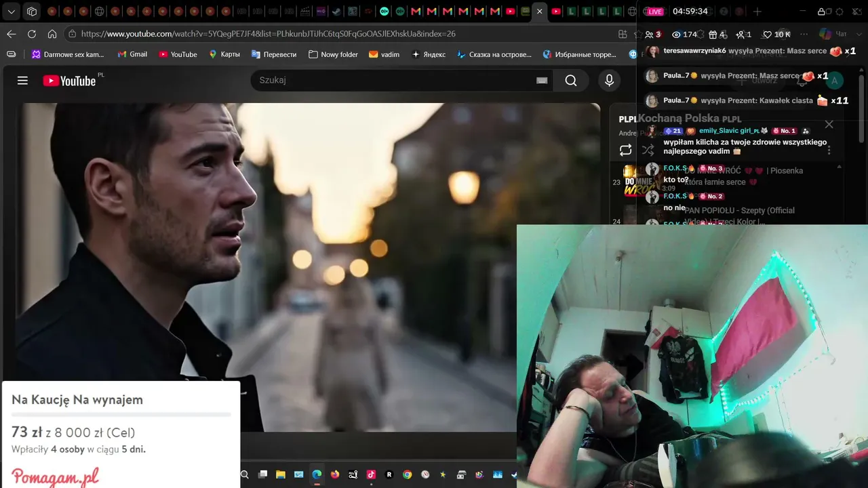
Task: Click the red LIVE badge
Action: pyautogui.click(x=654, y=12)
